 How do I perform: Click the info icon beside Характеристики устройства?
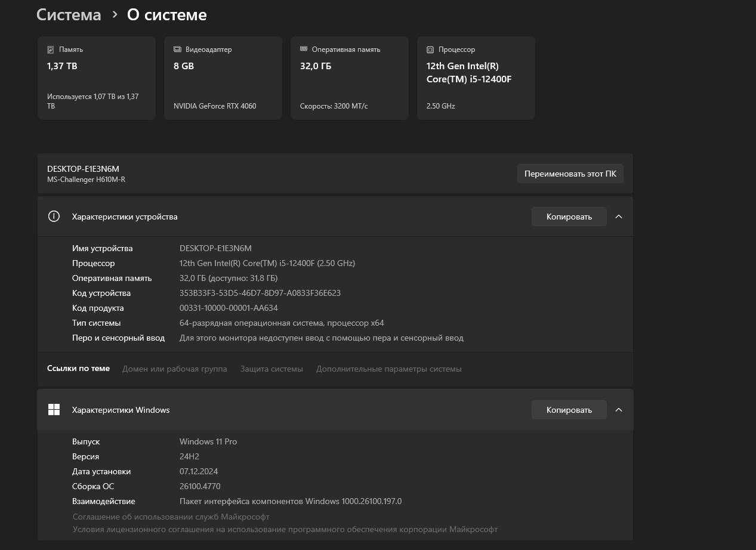(x=54, y=217)
